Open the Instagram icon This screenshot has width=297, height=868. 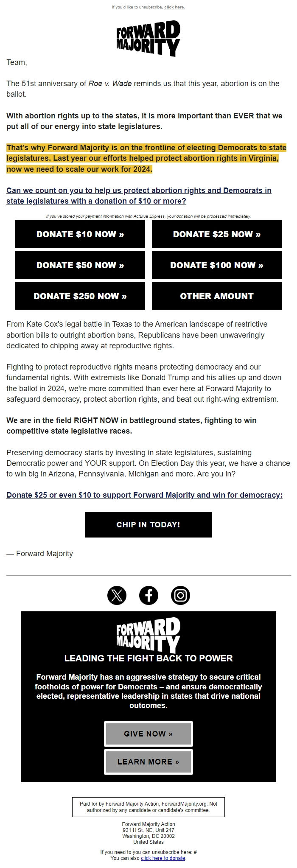(180, 595)
